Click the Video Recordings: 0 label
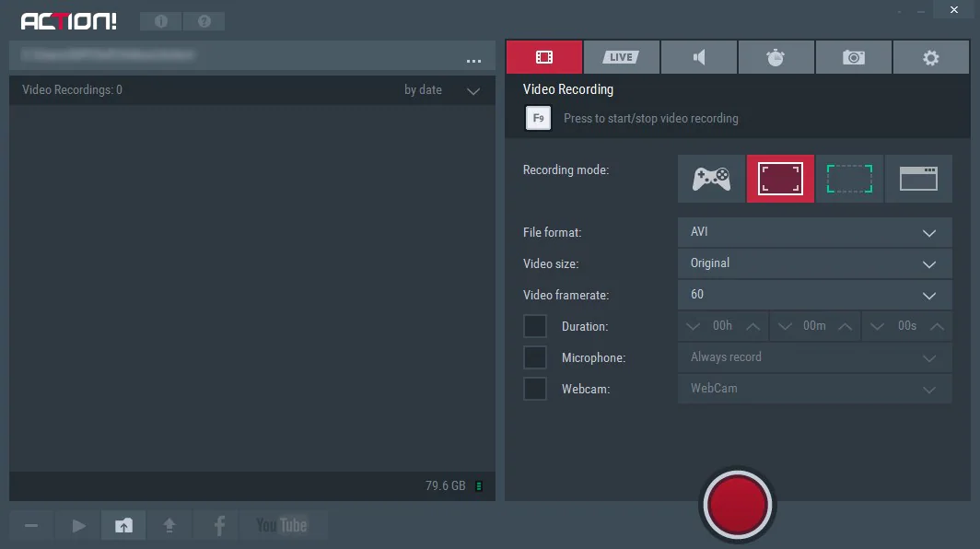 [73, 90]
